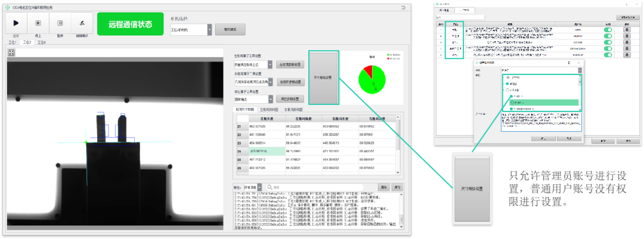Click the back arrow icon in title bar
Viewport: 644px width, 239px height.
coord(404,7)
